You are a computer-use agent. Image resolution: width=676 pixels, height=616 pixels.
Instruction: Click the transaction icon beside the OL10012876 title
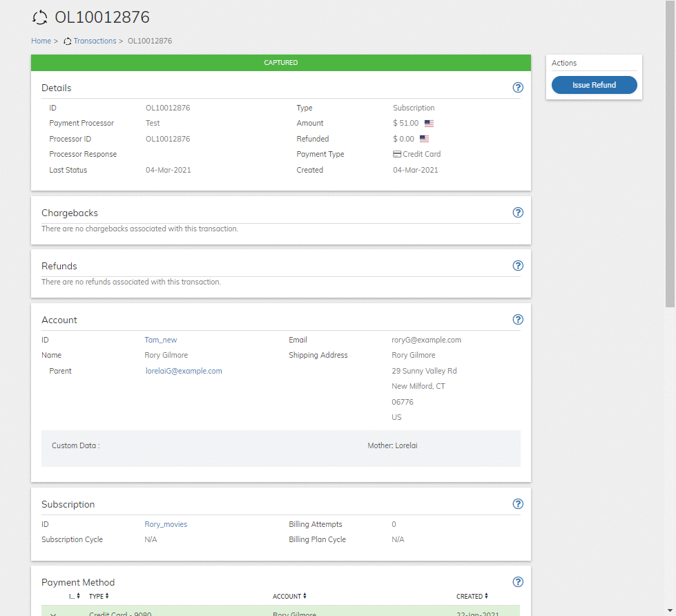click(x=40, y=18)
